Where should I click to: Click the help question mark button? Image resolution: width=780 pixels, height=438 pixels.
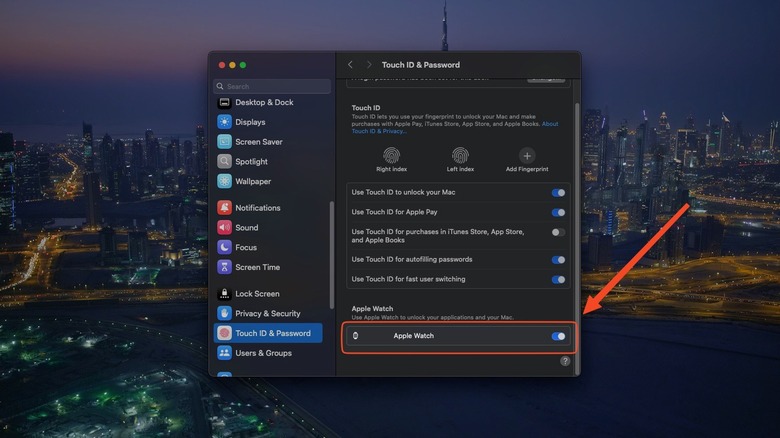(x=565, y=361)
